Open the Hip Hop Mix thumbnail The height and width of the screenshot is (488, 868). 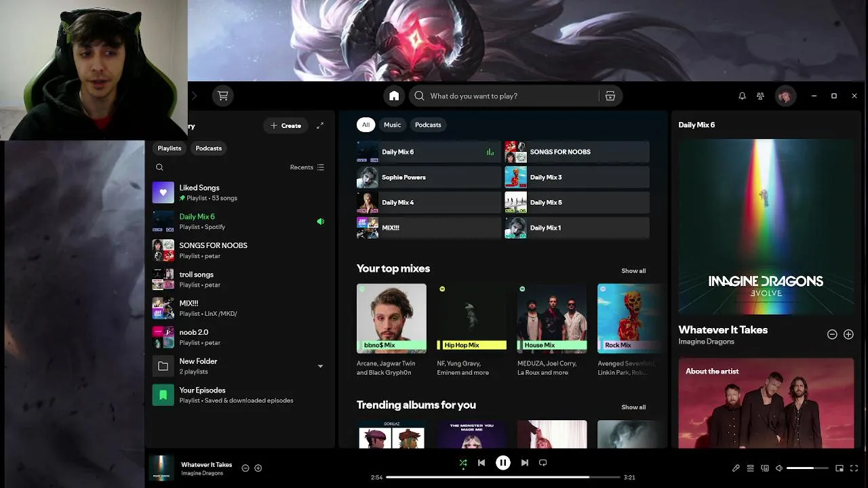(x=471, y=319)
